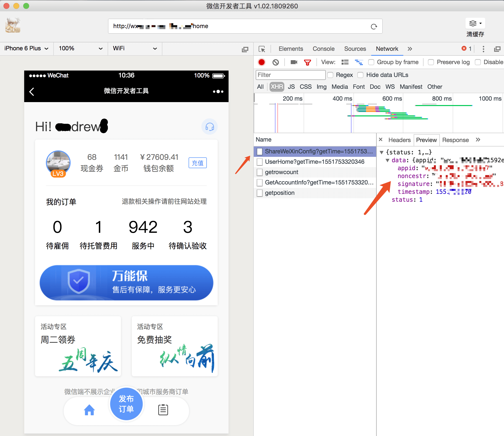Collapse the data object in preview
504x436 pixels.
[x=388, y=160]
